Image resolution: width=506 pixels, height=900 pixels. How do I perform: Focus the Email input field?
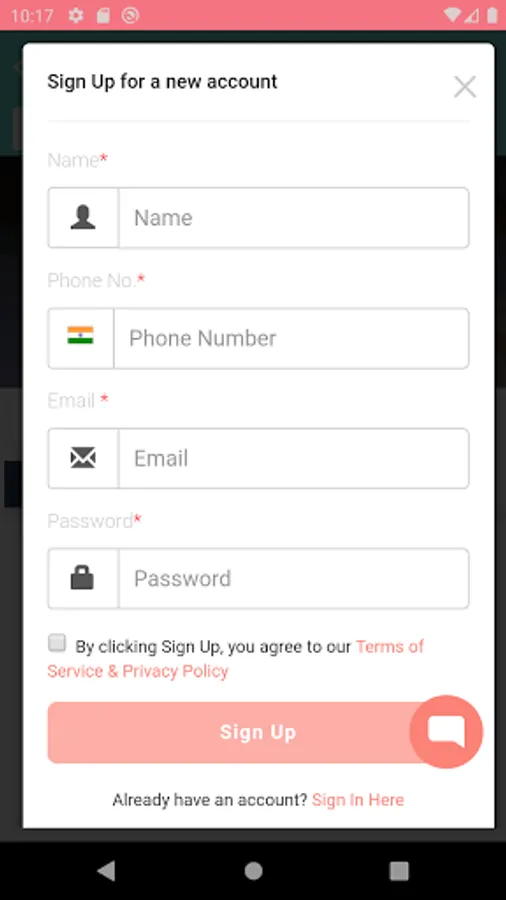[294, 458]
